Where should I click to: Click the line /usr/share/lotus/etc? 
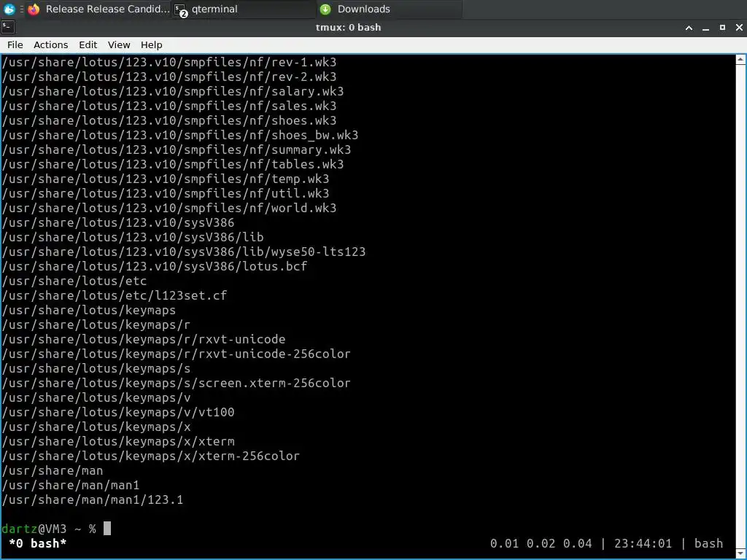coord(74,281)
